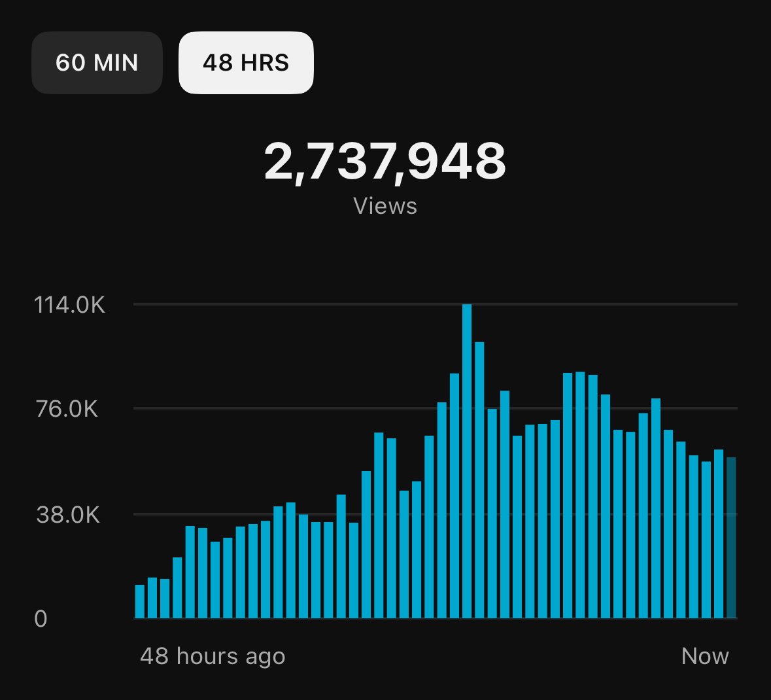Screen dimensions: 771x700
Task: Switch to the 60 MIN view
Action: coord(97,62)
